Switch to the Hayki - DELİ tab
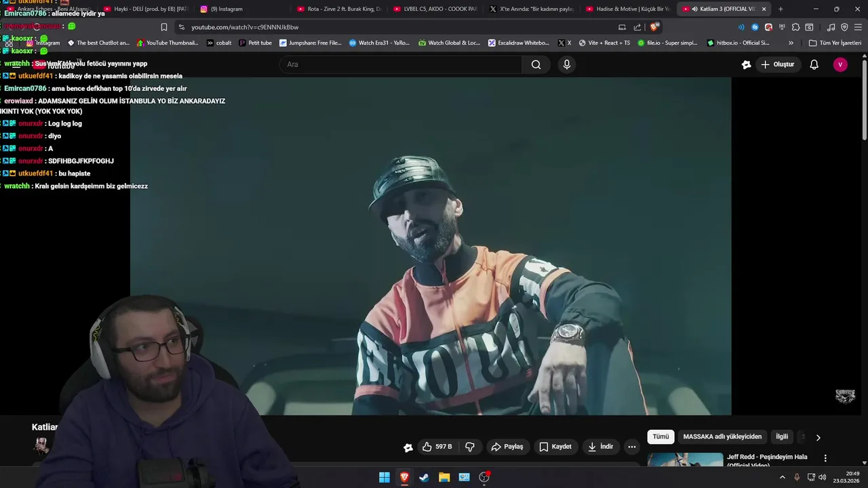Image resolution: width=868 pixels, height=488 pixels. tap(146, 9)
